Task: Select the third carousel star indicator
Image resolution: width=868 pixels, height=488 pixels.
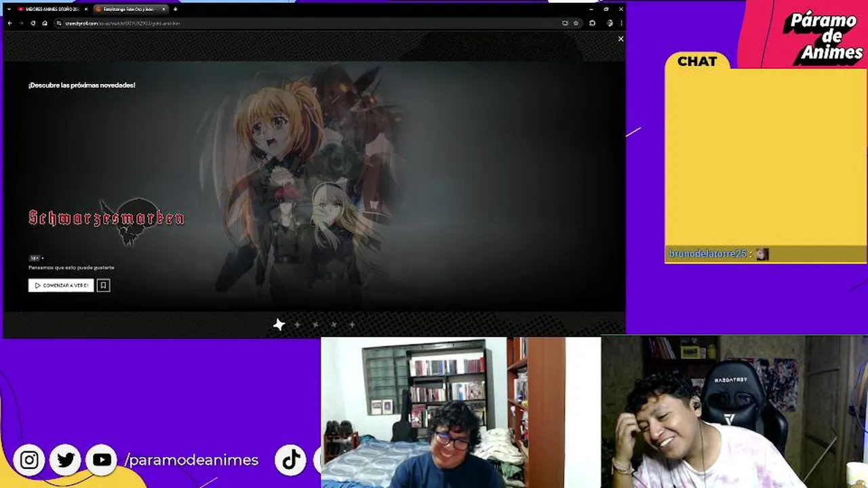Action: pyautogui.click(x=315, y=325)
